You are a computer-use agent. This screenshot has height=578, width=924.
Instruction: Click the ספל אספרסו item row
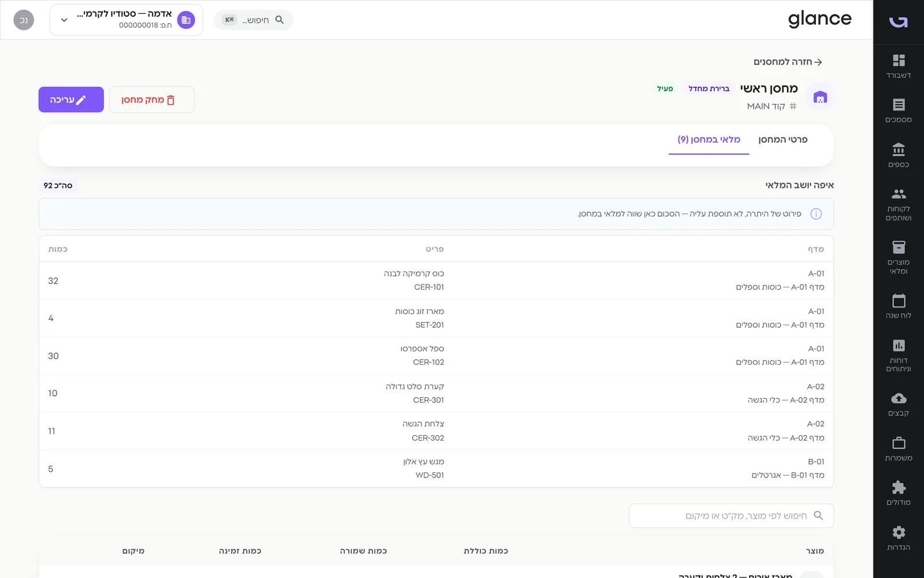(436, 355)
